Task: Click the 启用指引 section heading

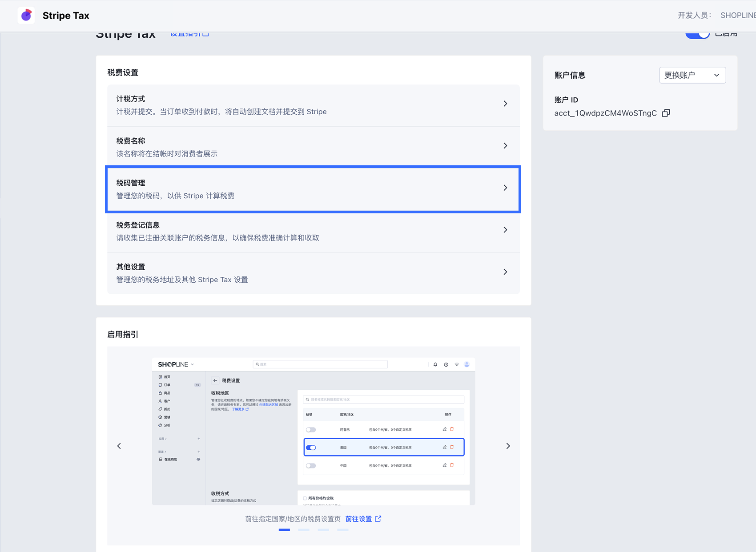Action: point(123,334)
